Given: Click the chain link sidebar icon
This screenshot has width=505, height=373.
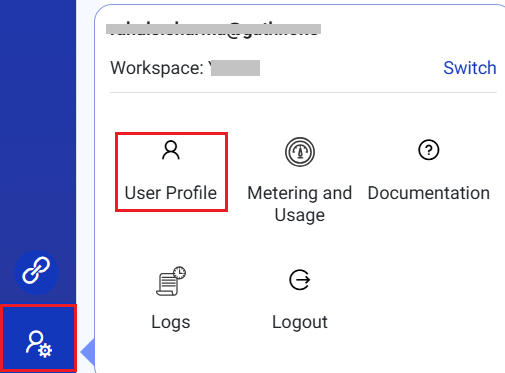Looking at the screenshot, I should click(36, 272).
